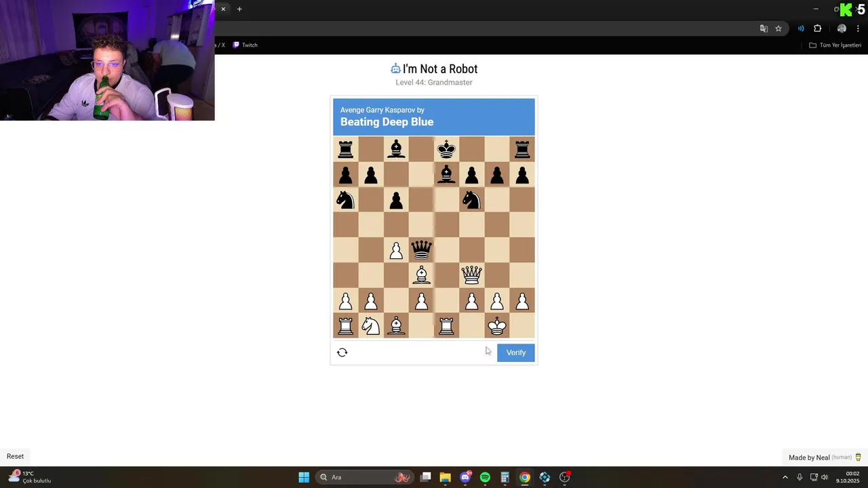This screenshot has width=868, height=488.
Task: Open Discord from the taskbar
Action: tap(465, 477)
